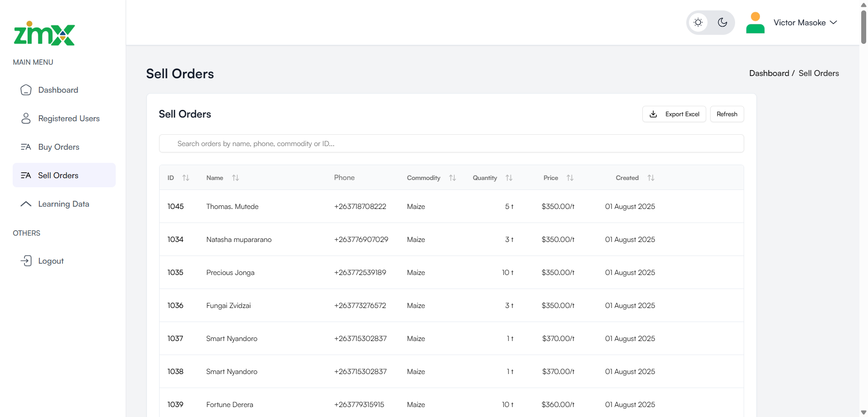Click Victor Masoke's avatar icon
The width and height of the screenshot is (868, 417).
point(755,22)
